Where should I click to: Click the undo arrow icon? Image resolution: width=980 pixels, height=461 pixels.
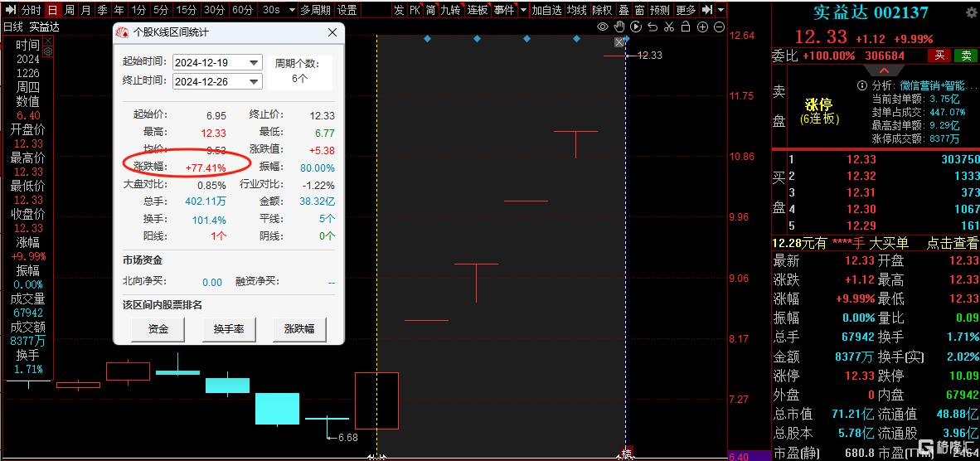click(653, 27)
